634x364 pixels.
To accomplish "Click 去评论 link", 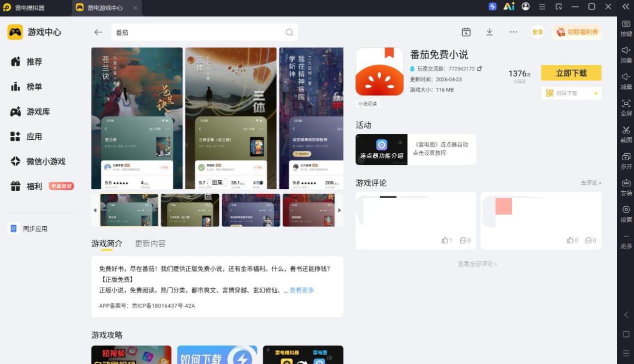I will tap(590, 183).
